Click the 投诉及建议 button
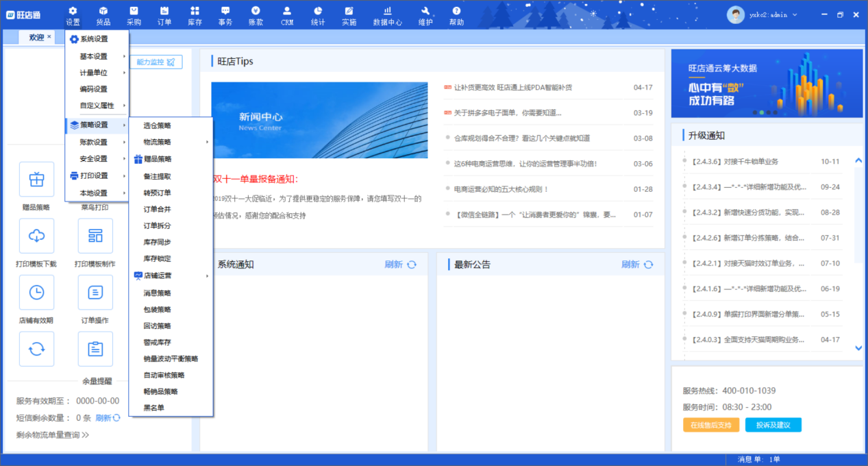The height and width of the screenshot is (466, 868). tap(773, 425)
